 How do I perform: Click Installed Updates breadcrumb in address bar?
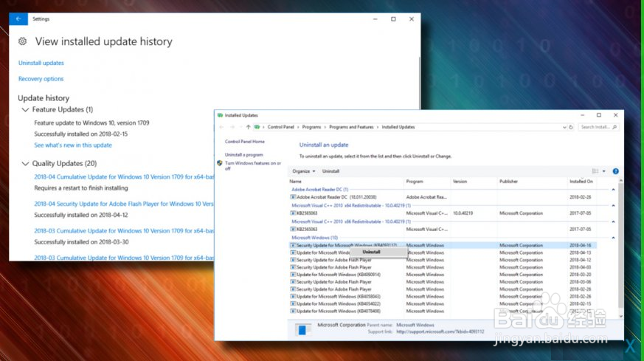point(398,127)
